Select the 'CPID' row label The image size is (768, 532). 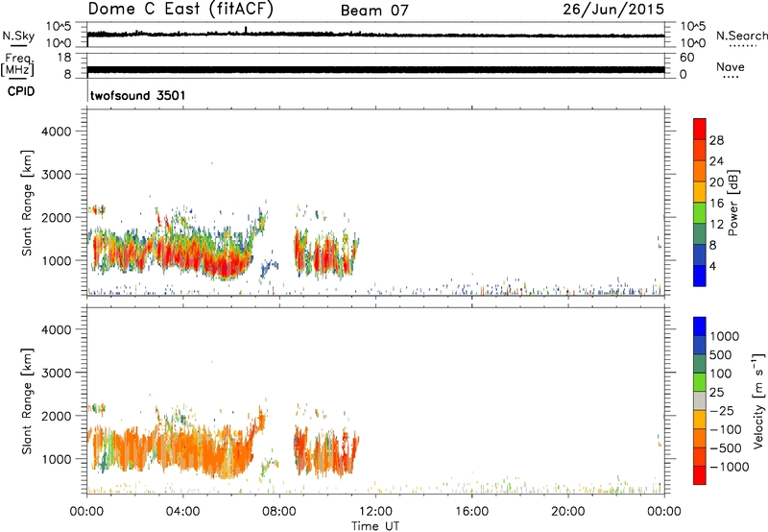(21, 91)
